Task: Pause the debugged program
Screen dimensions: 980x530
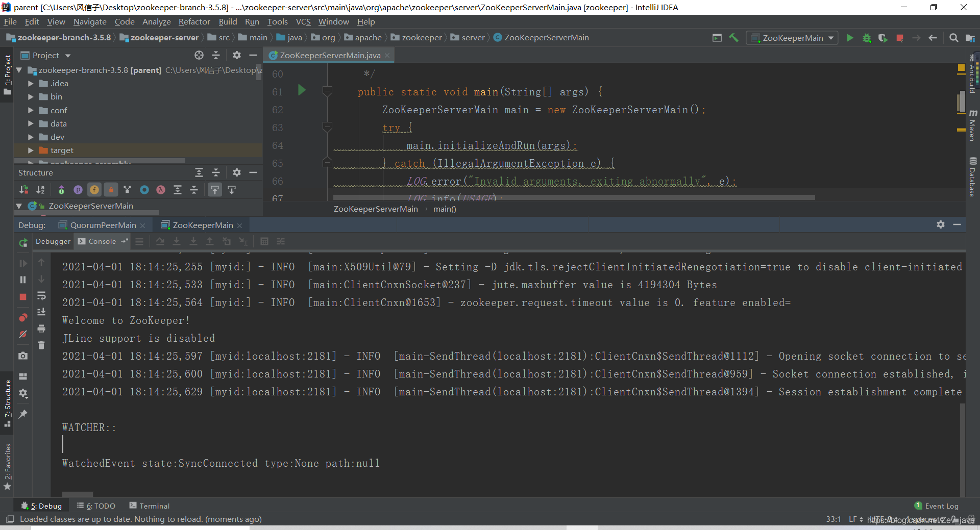Action: click(x=23, y=280)
